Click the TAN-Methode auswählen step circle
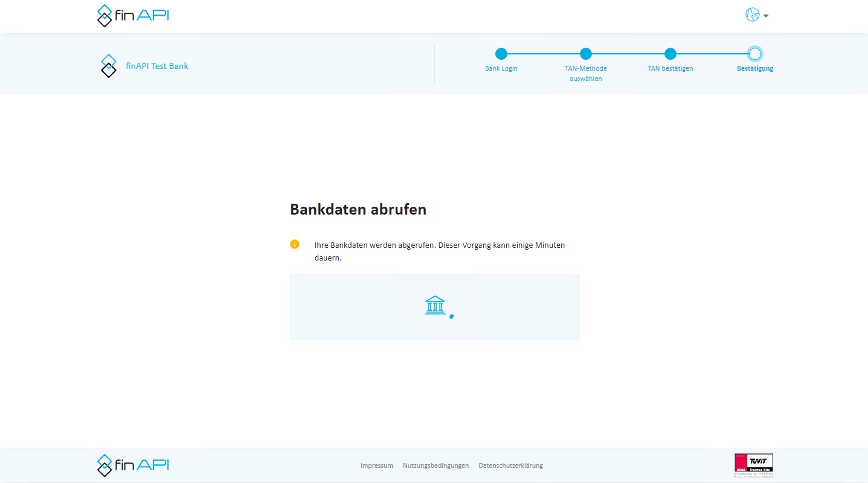 [x=585, y=54]
